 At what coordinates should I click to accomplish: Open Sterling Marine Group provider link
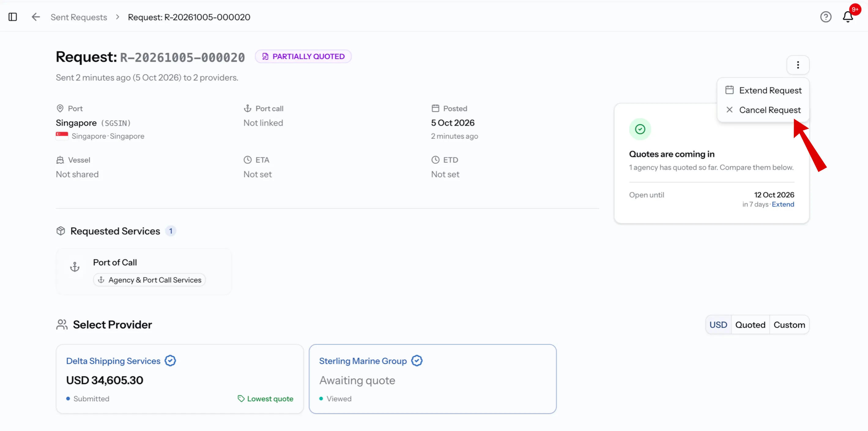coord(363,361)
